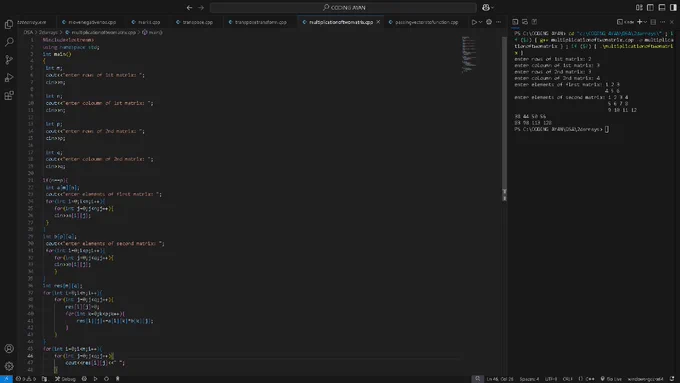Go back with the navigation arrow

190,7
